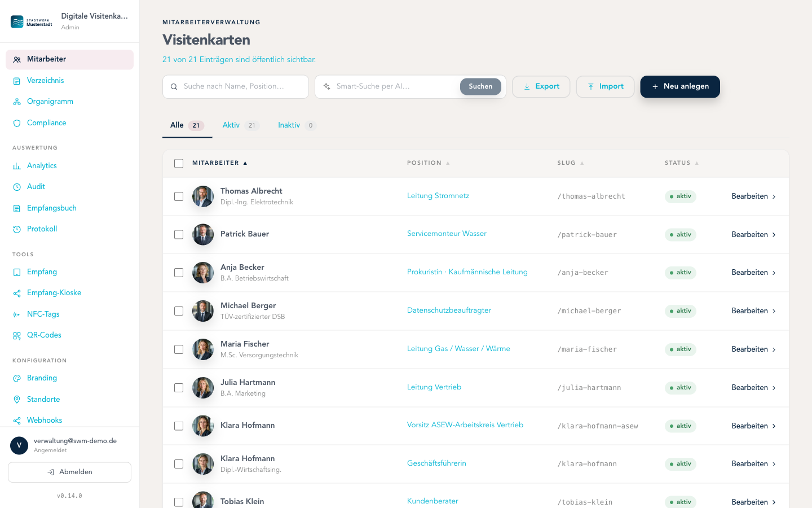Click the magnifier icon in search field
812x508 pixels.
coord(174,87)
